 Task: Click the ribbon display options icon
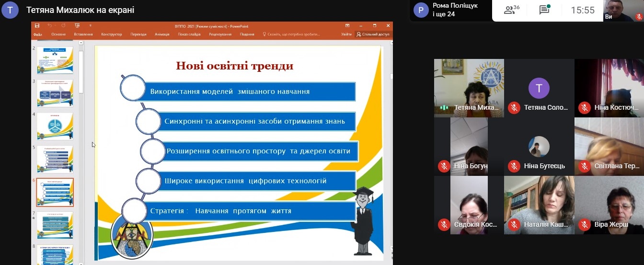coord(347,26)
